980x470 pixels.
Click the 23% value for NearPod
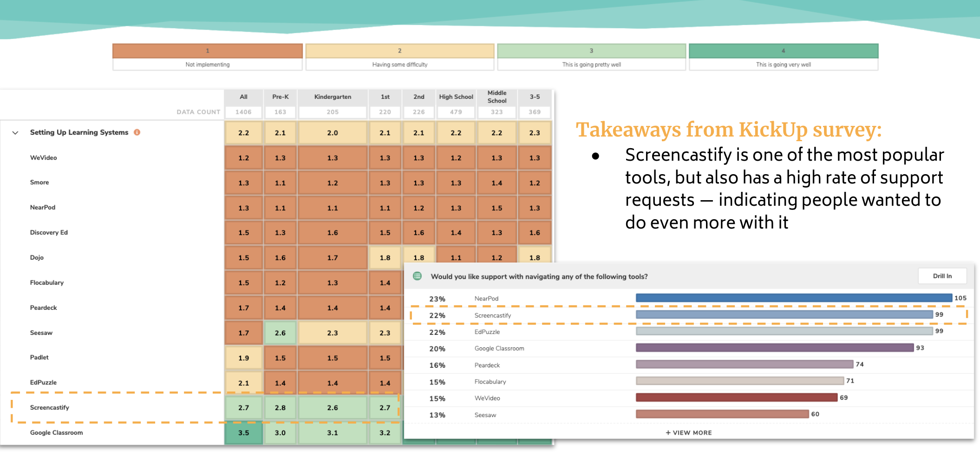pyautogui.click(x=437, y=299)
